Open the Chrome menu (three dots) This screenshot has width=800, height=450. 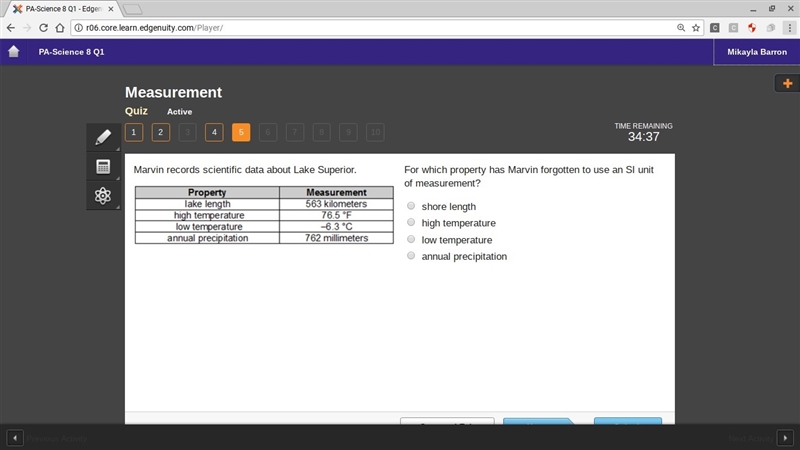point(789,28)
